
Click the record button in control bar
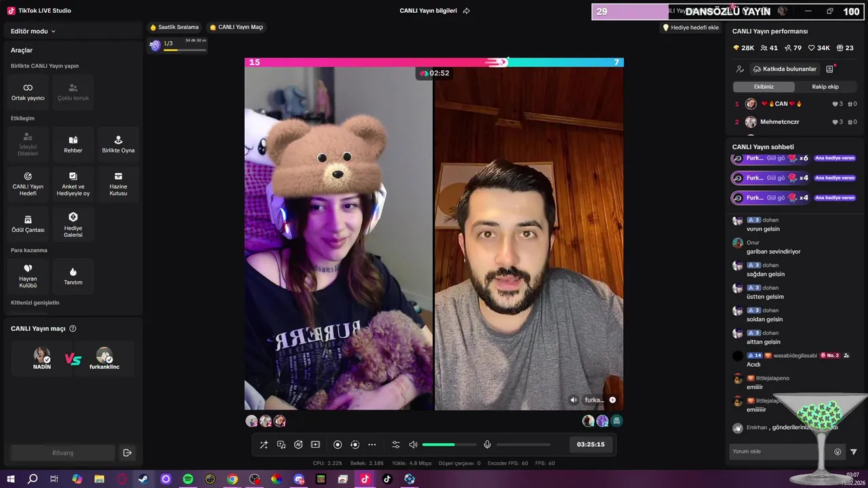(338, 445)
